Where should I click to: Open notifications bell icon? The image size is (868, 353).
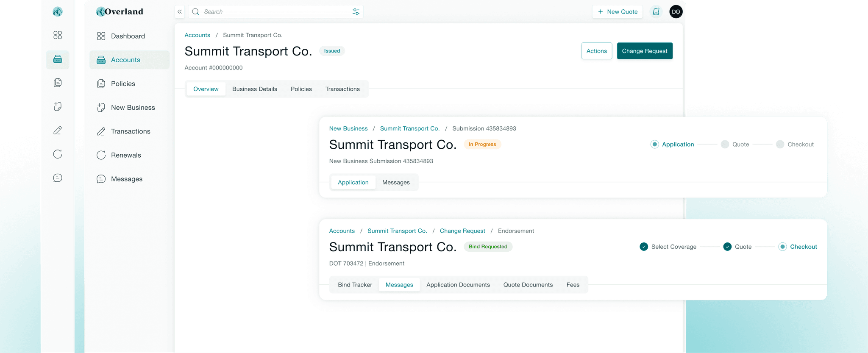click(656, 12)
